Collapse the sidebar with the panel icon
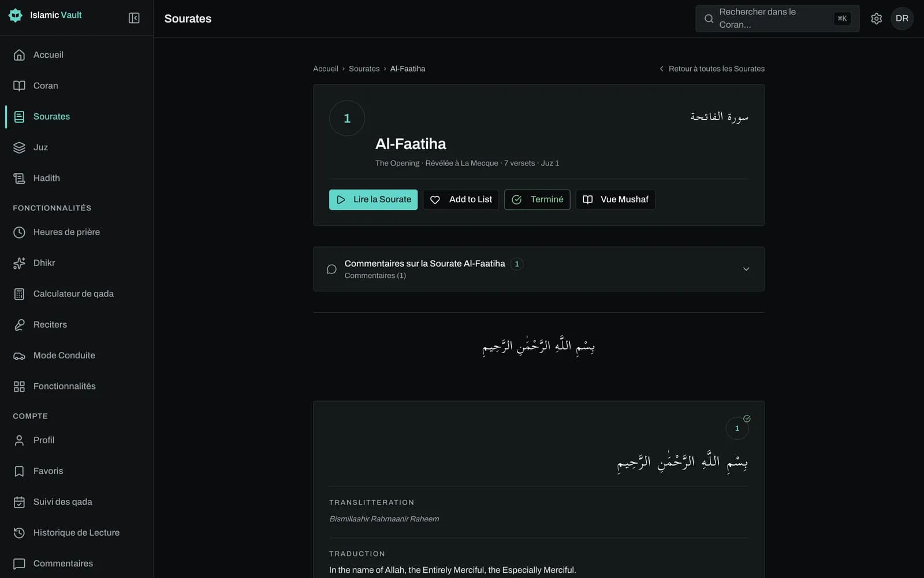 point(134,18)
